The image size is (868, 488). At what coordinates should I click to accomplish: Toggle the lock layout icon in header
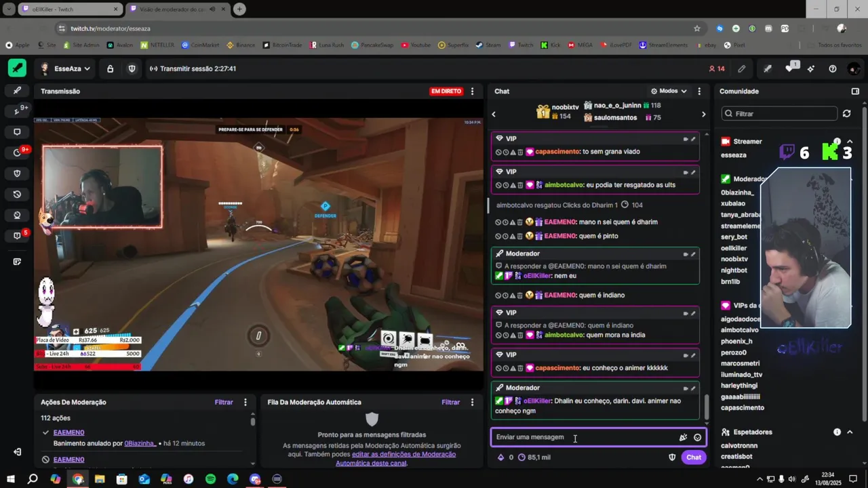coord(110,68)
